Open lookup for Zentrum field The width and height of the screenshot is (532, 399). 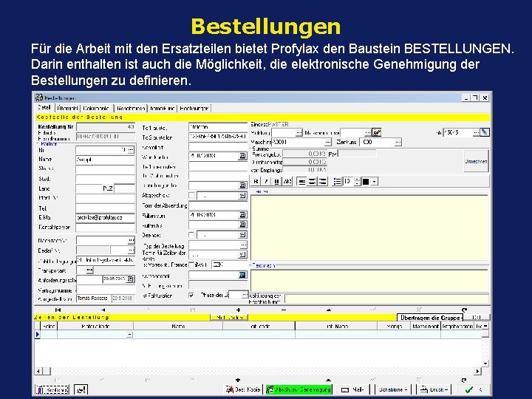[398, 142]
